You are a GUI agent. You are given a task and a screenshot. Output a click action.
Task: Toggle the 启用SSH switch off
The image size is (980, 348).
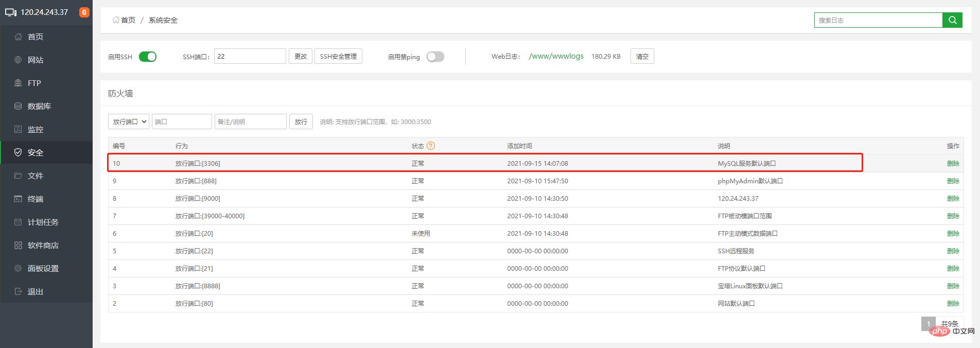[x=148, y=57]
